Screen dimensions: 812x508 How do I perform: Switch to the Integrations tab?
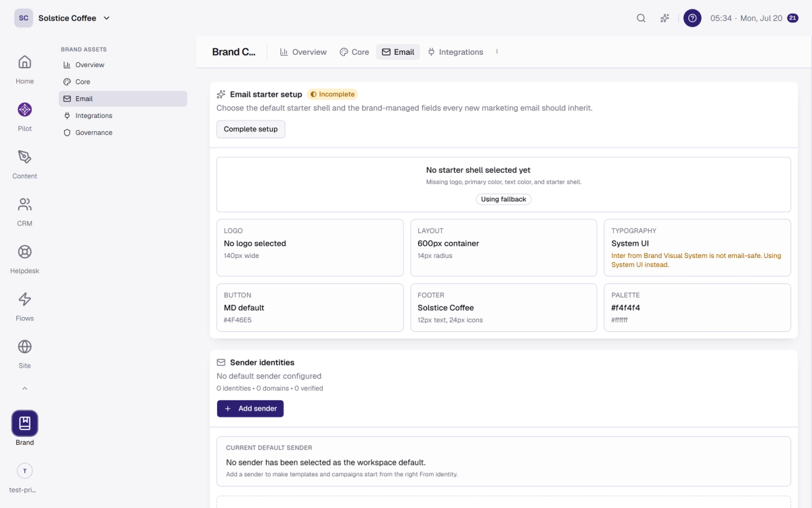(455, 52)
